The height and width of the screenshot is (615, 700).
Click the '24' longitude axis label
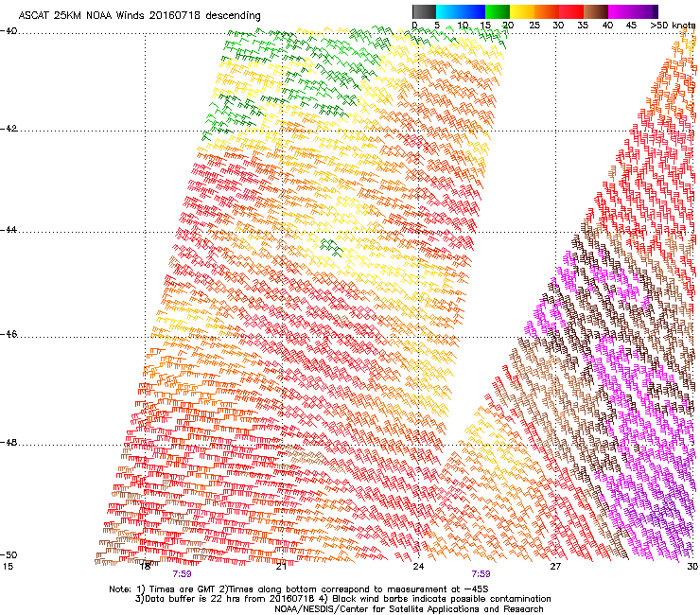coord(418,567)
